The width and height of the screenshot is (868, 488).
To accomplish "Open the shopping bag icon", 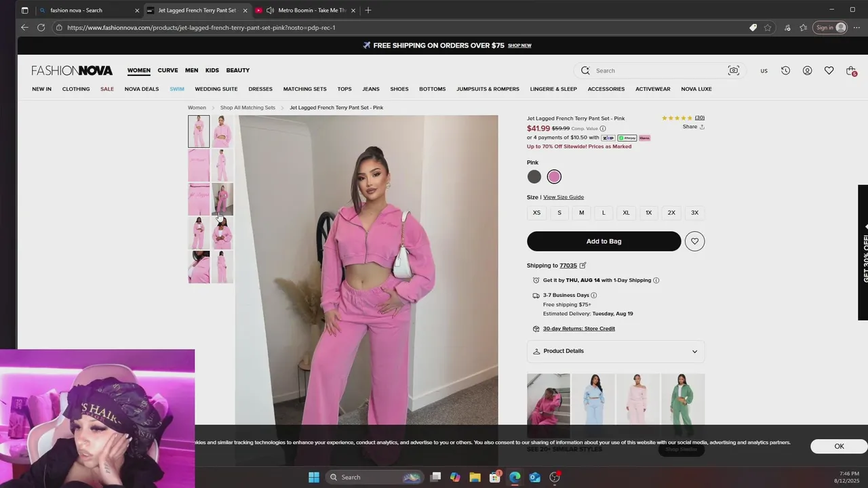I will tap(851, 70).
